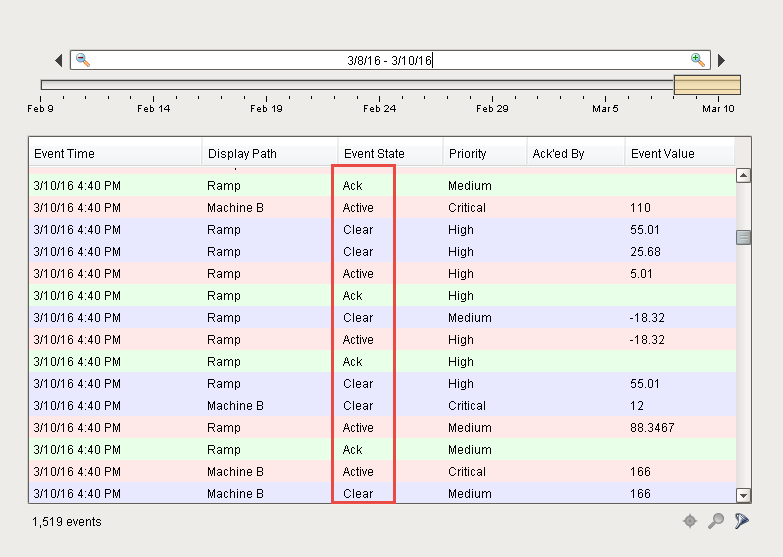Pan date range right with arrow
This screenshot has height=557, width=783.
click(x=722, y=60)
